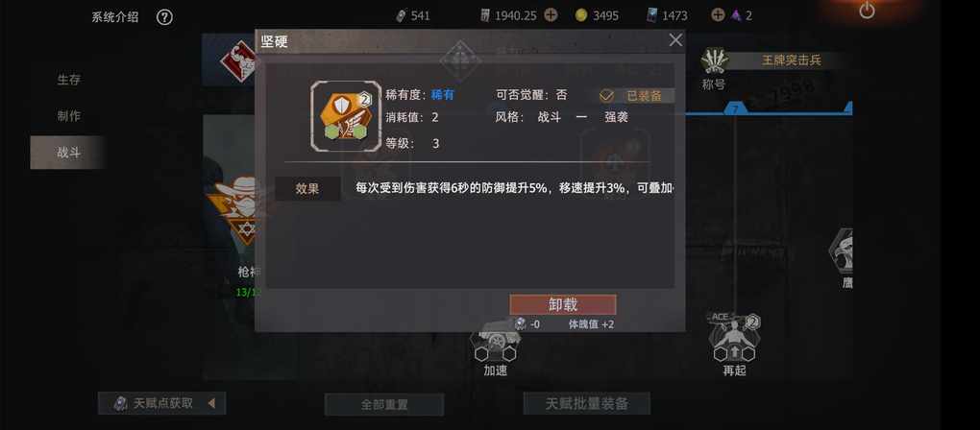Select the 坚硬 talent icon with shield
980x430 pixels.
(x=345, y=115)
